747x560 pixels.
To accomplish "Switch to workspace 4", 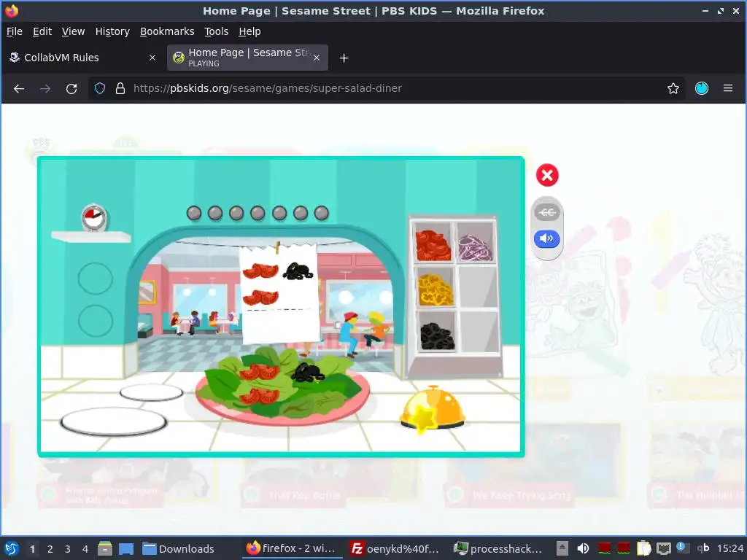I will pyautogui.click(x=85, y=548).
